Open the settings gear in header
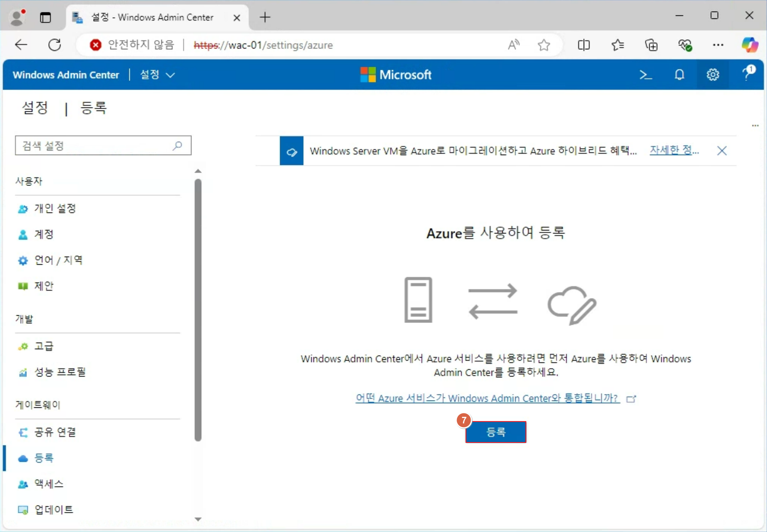Image resolution: width=767 pixels, height=532 pixels. [713, 75]
